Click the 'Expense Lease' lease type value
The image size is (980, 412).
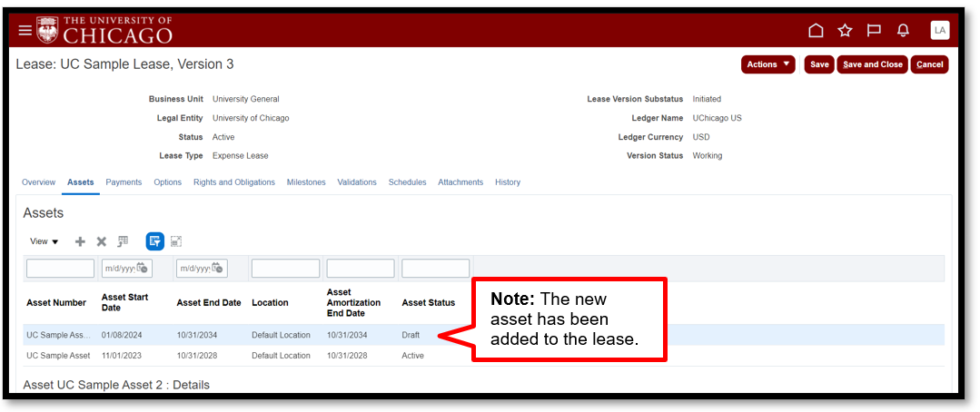click(240, 155)
